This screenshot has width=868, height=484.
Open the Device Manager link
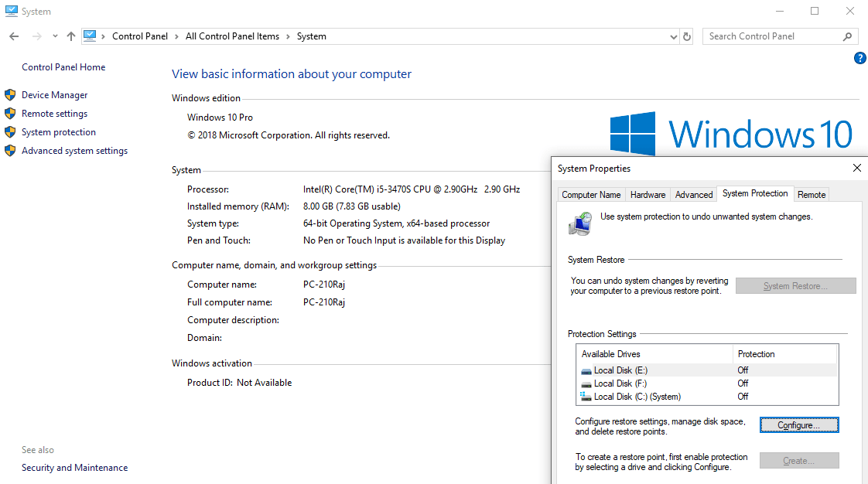tap(54, 95)
